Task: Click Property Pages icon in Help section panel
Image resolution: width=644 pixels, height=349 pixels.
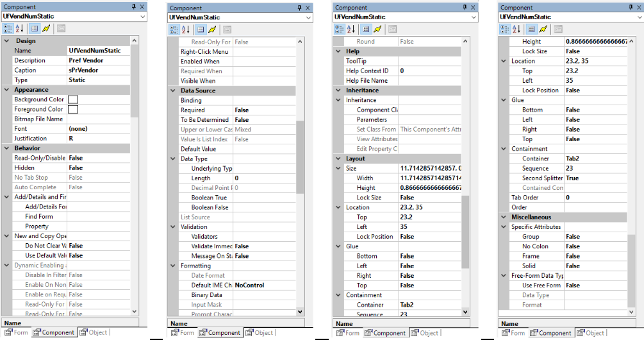Action: coord(393,29)
